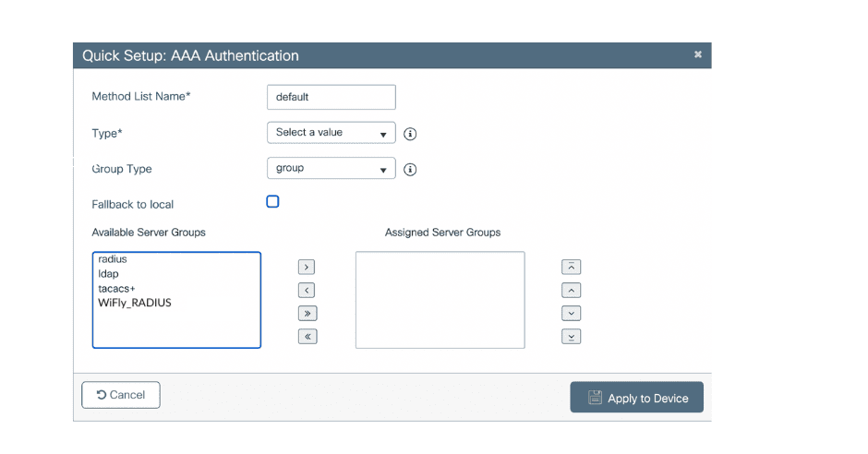Assign all server groups with double-right arrow

tap(307, 314)
